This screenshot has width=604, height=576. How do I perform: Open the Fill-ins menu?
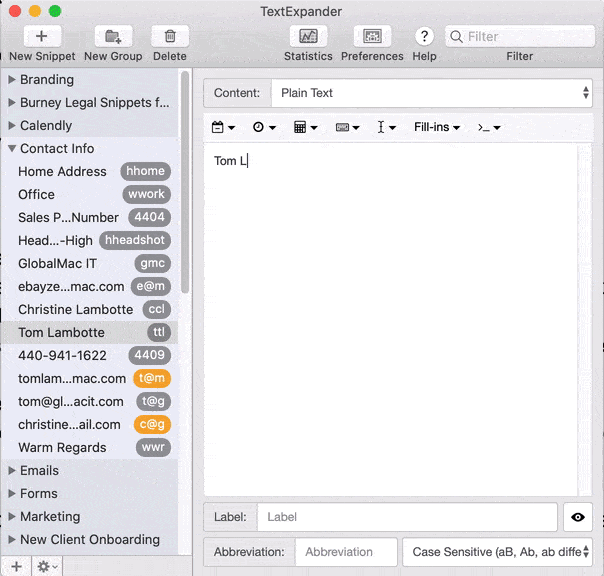click(437, 127)
